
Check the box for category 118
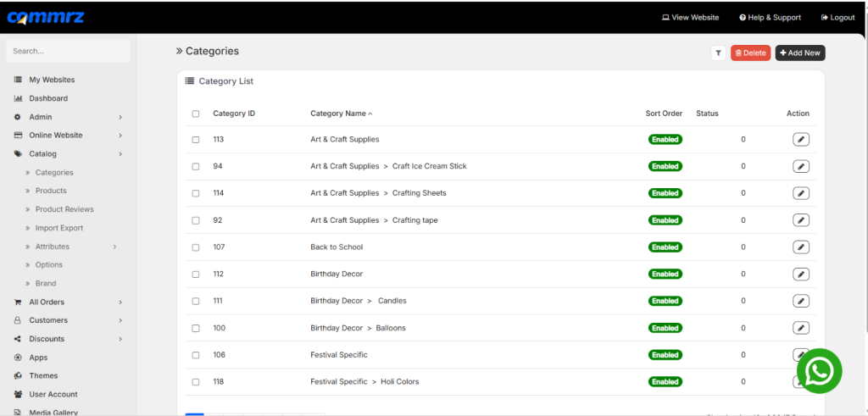pyautogui.click(x=196, y=382)
